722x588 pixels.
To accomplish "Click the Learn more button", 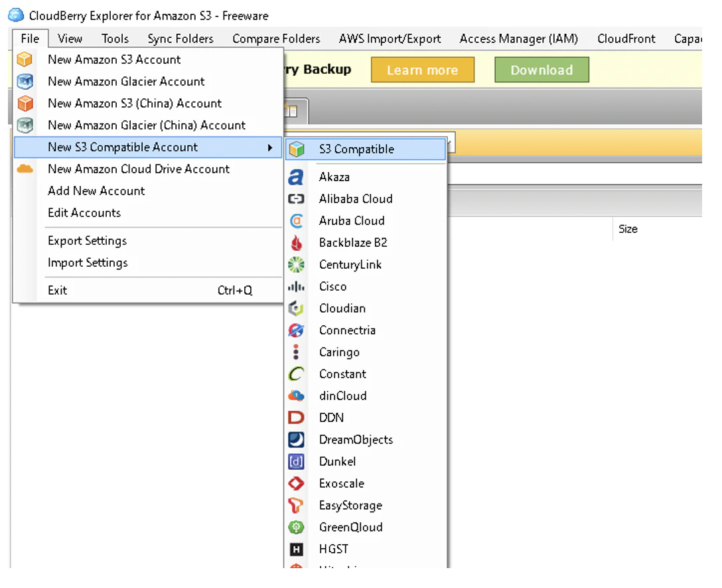I will click(423, 70).
